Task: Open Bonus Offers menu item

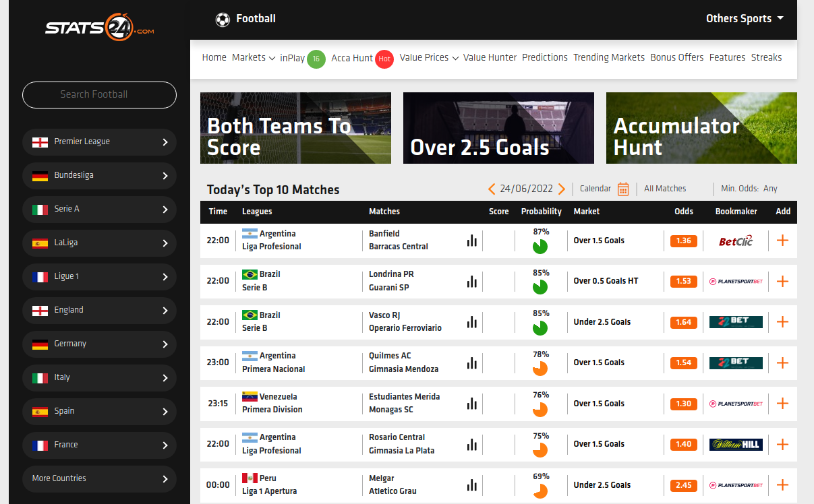Action: tap(677, 58)
